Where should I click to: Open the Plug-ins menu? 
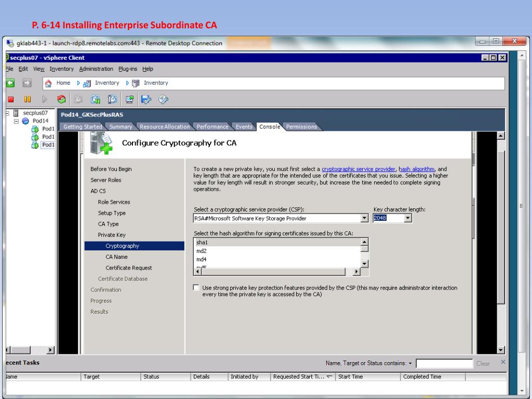click(128, 69)
